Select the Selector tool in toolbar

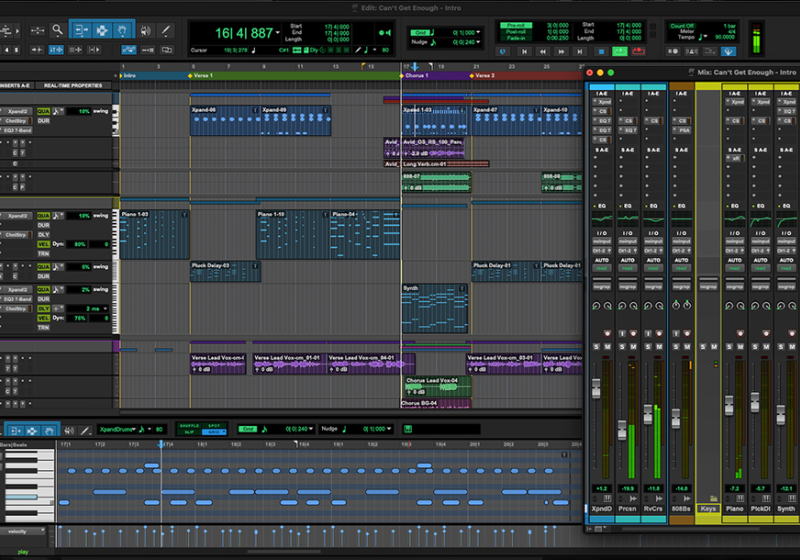(x=102, y=31)
